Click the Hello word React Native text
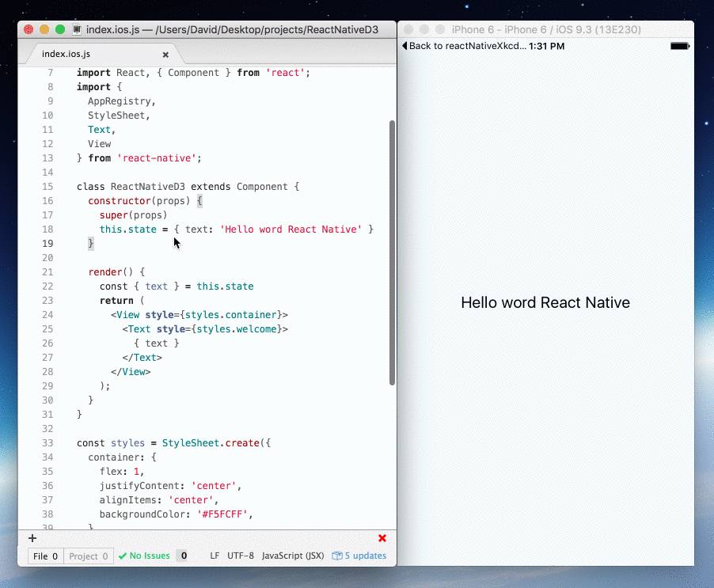The height and width of the screenshot is (588, 714). (x=545, y=302)
